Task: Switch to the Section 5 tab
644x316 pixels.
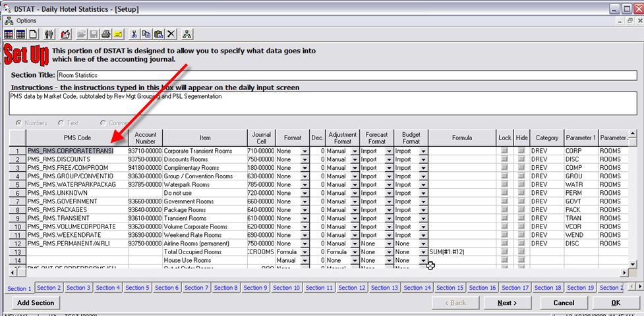Action: [x=138, y=288]
